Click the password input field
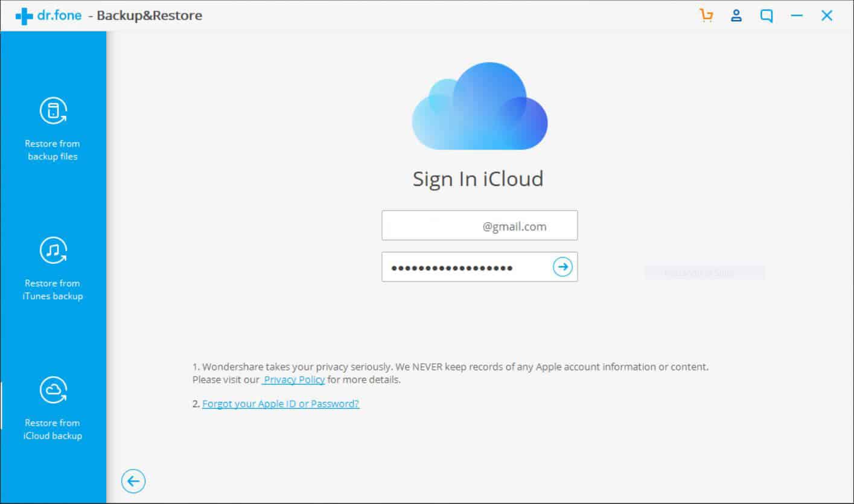854x504 pixels. coord(480,267)
